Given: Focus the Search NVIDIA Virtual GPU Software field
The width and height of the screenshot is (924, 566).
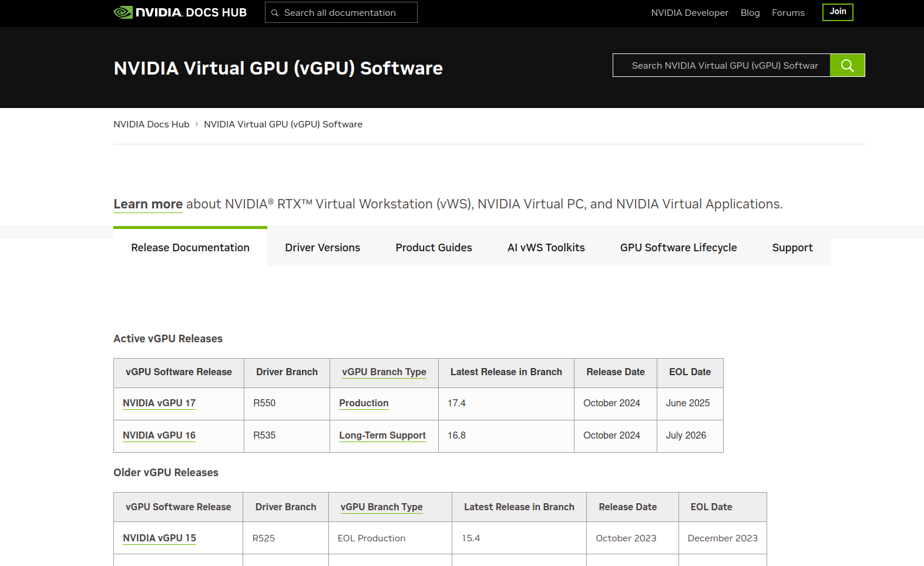Looking at the screenshot, I should pyautogui.click(x=721, y=65).
